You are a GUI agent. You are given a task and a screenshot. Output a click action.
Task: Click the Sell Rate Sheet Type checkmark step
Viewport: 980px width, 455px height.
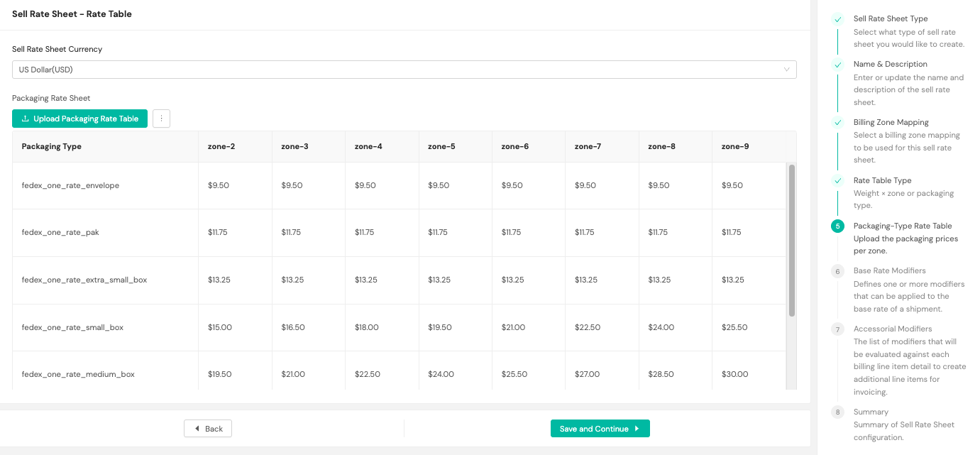coord(837,20)
